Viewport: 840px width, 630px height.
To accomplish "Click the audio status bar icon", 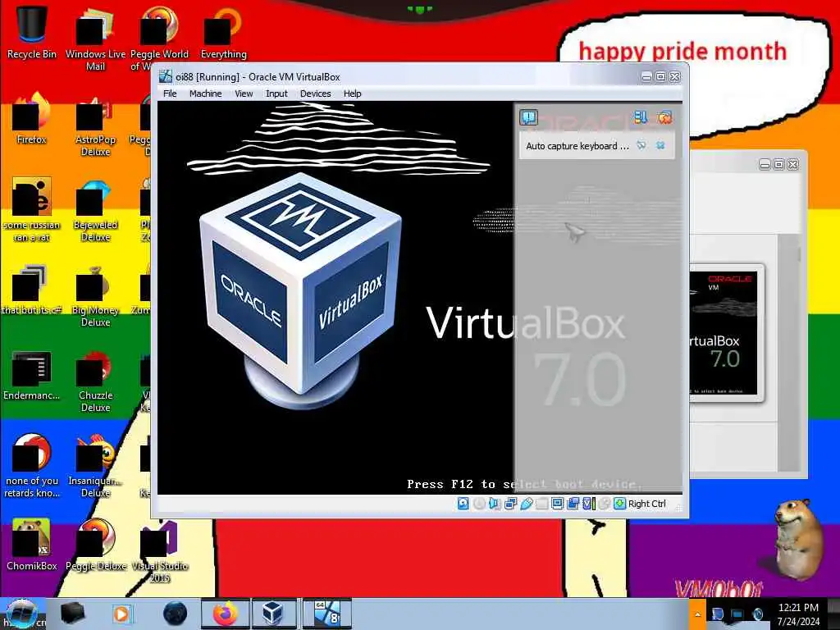I will click(495, 504).
